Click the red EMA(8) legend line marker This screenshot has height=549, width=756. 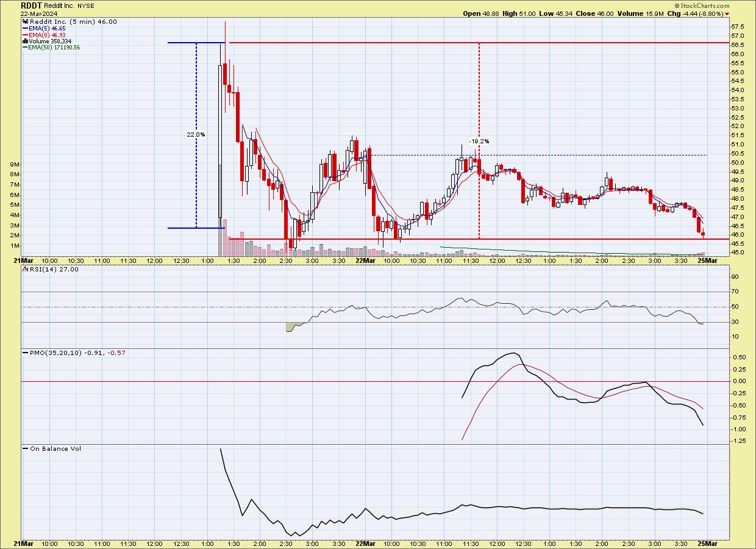(25, 35)
